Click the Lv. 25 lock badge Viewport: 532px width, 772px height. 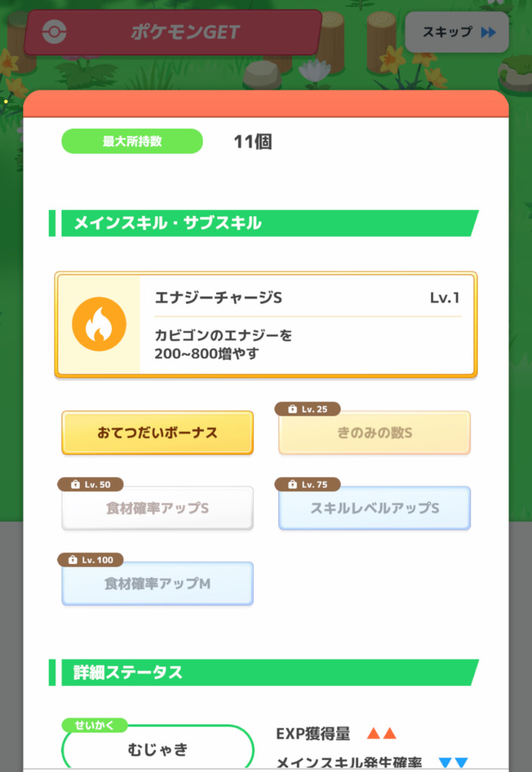[308, 409]
